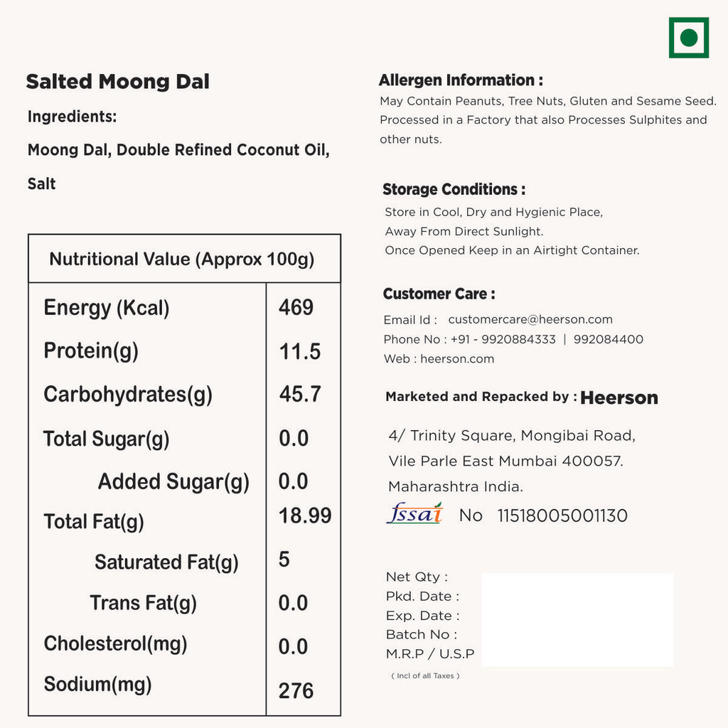Image resolution: width=728 pixels, height=728 pixels.
Task: Click the blank white box beside Net Qty
Action: 577,619
